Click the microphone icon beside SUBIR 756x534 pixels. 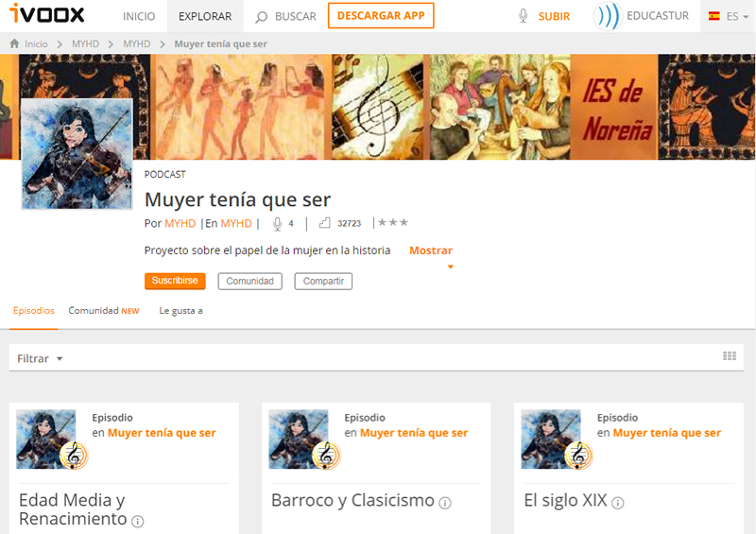[524, 16]
